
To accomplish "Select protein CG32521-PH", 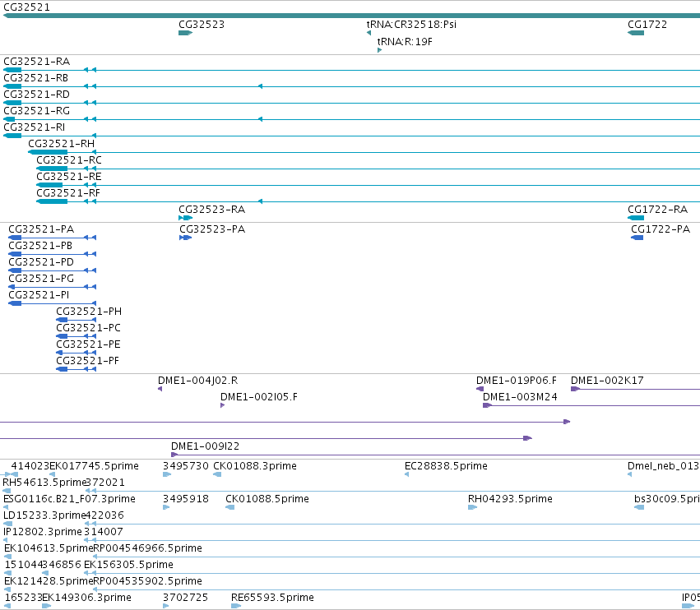I will tap(89, 311).
